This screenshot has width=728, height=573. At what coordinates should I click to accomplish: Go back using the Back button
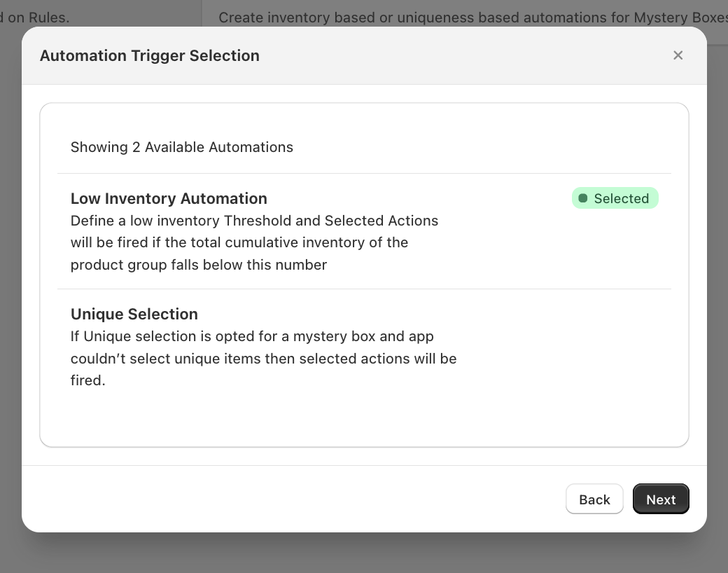click(x=594, y=499)
